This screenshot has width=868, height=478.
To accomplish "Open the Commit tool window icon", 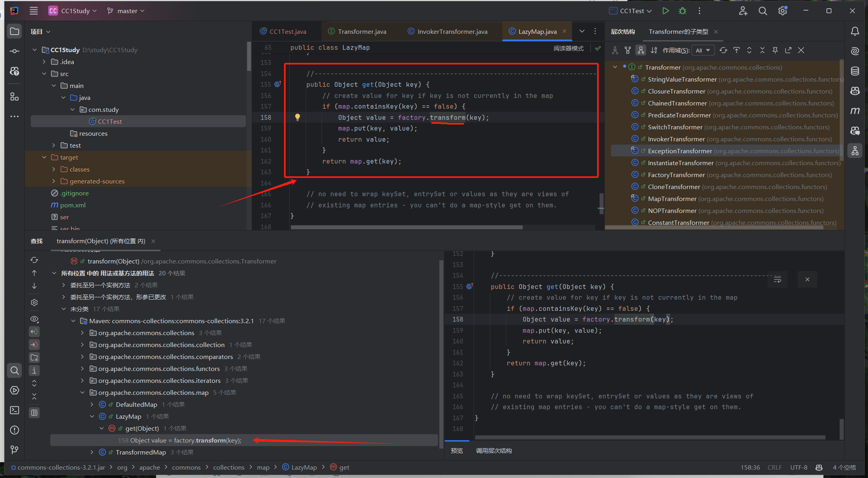I will pyautogui.click(x=14, y=51).
